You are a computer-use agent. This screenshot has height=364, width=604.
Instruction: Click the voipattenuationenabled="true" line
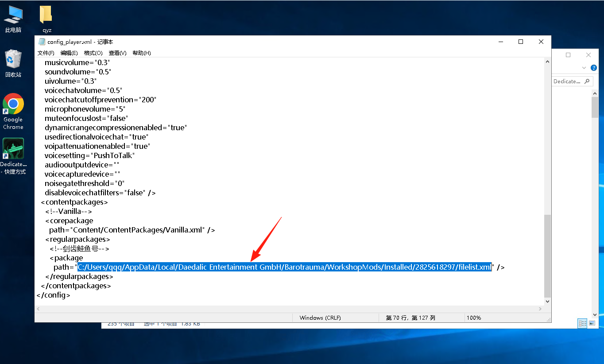tap(97, 146)
